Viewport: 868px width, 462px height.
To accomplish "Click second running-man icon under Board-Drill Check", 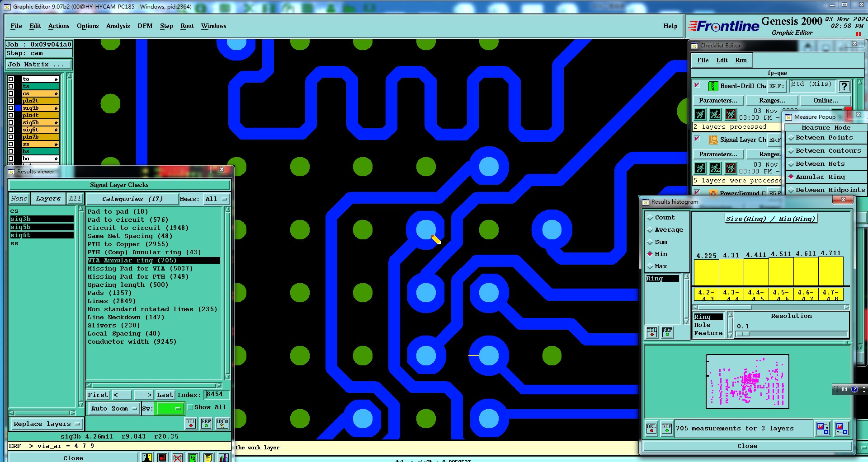I will (715, 114).
